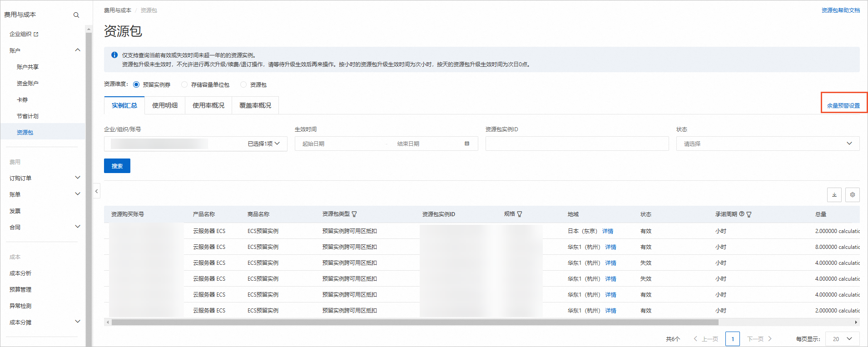Click the table horizontal scrollbar thumb

415,322
